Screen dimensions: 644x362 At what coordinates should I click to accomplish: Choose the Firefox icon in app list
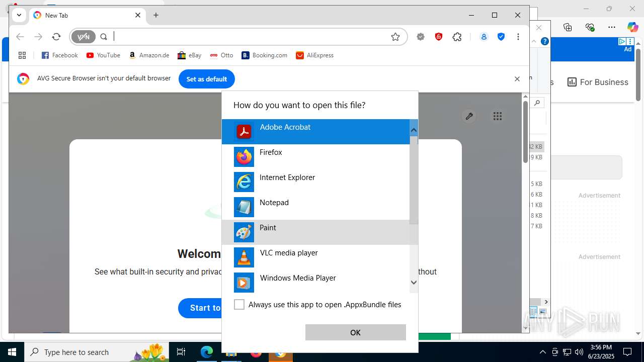click(x=244, y=157)
